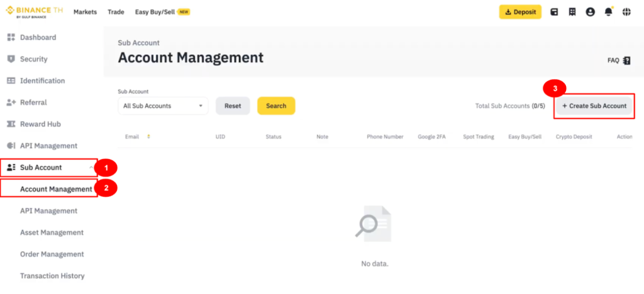The image size is (644, 294).
Task: Collapse the Sub Account sidebar section
Action: click(x=92, y=168)
